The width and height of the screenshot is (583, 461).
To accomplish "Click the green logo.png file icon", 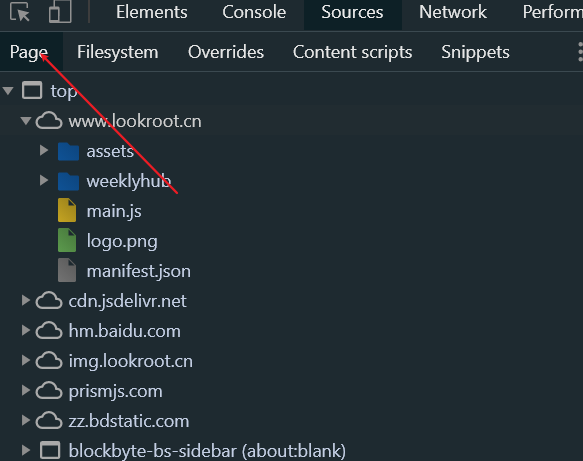I will click(67, 241).
